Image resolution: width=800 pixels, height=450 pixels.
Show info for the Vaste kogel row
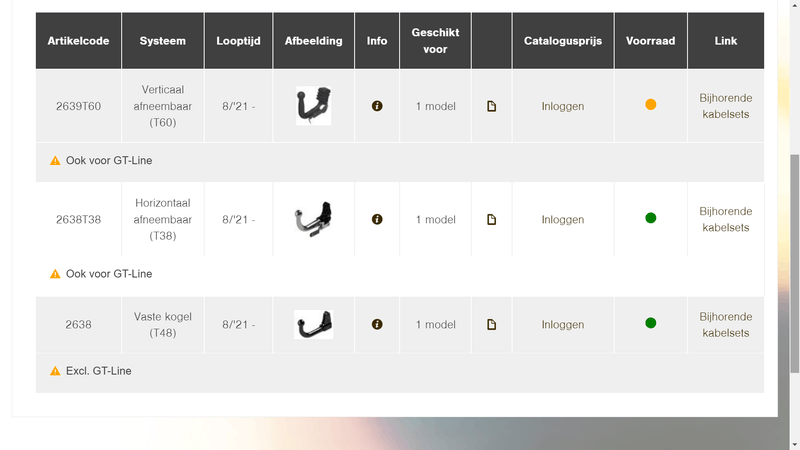(377, 324)
